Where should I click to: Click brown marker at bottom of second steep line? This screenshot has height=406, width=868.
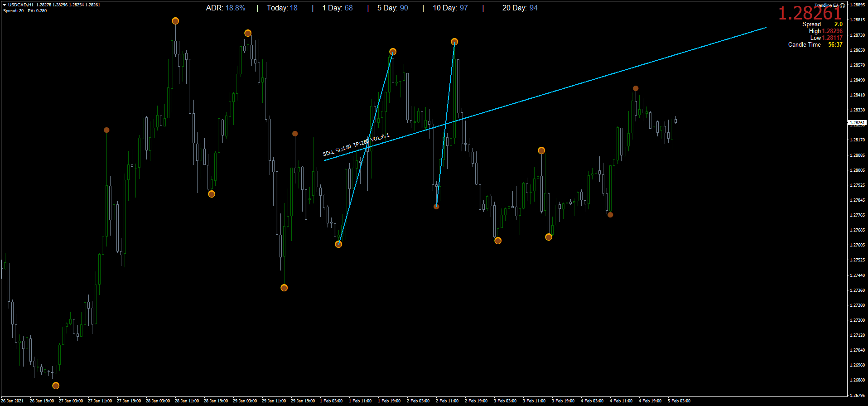(436, 207)
